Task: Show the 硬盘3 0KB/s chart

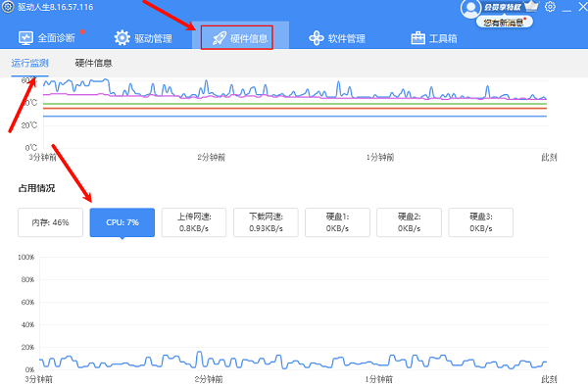Action: (x=481, y=222)
